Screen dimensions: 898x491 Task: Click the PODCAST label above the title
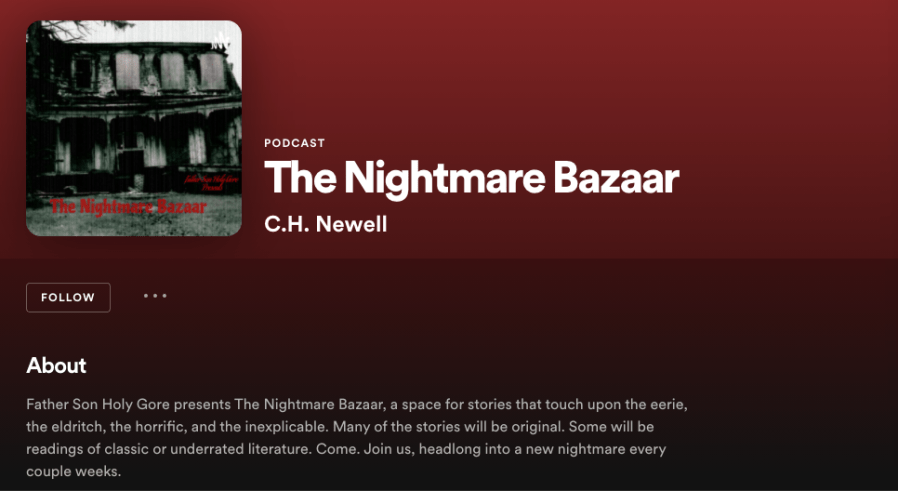point(294,143)
